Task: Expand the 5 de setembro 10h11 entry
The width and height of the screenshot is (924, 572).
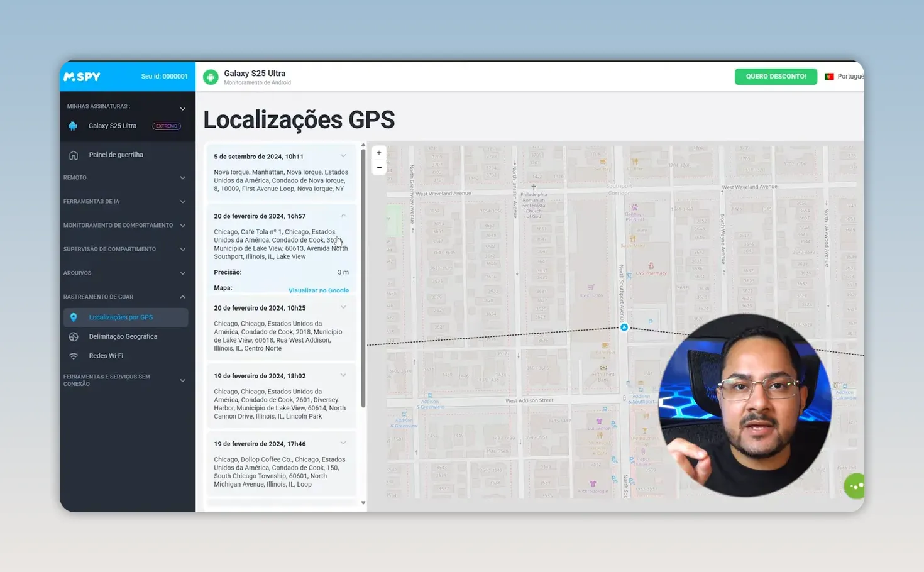Action: 343,156
